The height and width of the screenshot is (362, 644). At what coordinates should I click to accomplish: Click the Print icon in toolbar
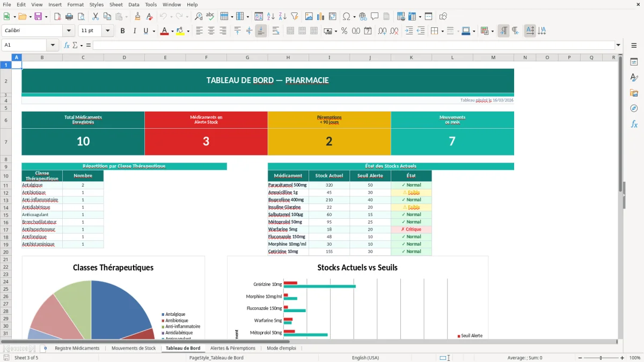70,17
